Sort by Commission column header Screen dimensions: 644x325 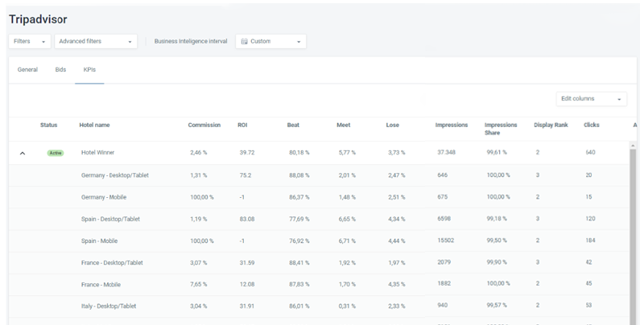204,125
